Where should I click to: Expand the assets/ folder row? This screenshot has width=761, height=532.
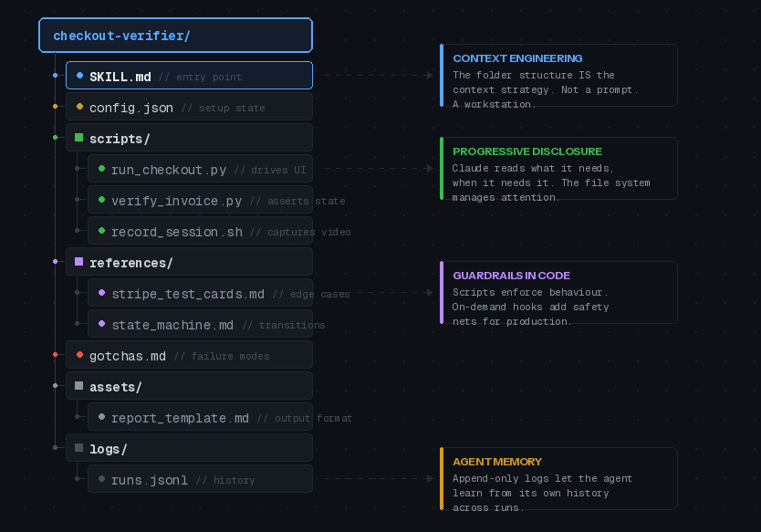(x=115, y=387)
